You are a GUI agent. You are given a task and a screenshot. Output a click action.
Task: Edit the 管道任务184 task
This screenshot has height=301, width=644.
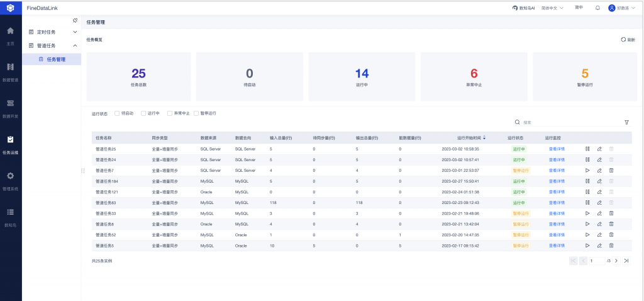tap(599, 181)
